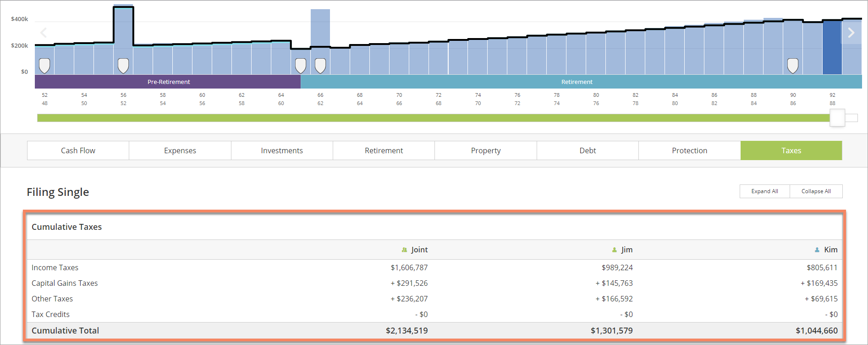The image size is (868, 345).
Task: Expand the Income Taxes row
Action: (x=55, y=267)
